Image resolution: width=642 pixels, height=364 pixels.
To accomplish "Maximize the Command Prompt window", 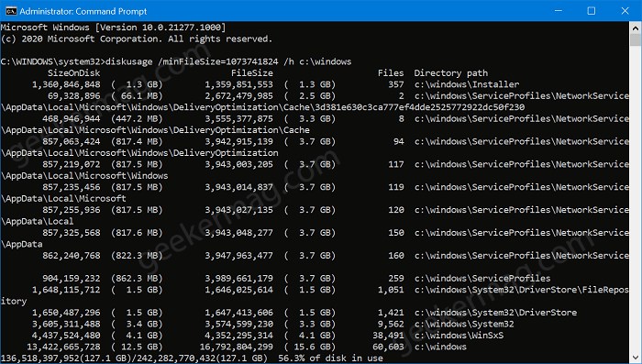I will point(592,11).
